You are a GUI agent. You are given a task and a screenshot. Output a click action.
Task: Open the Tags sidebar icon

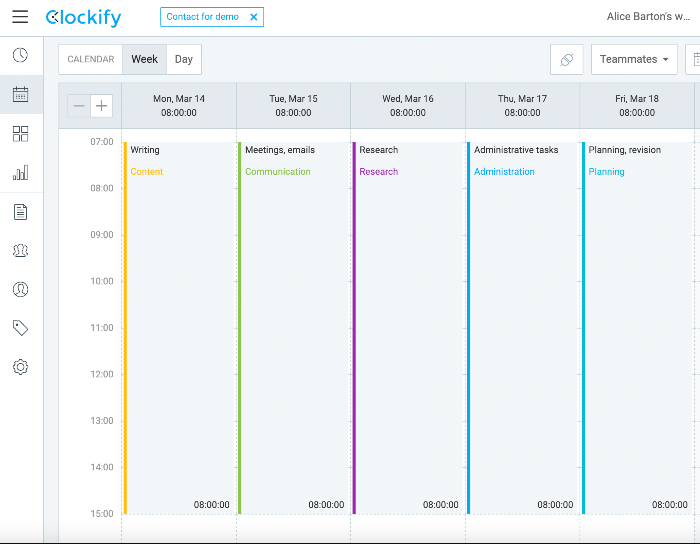point(20,328)
